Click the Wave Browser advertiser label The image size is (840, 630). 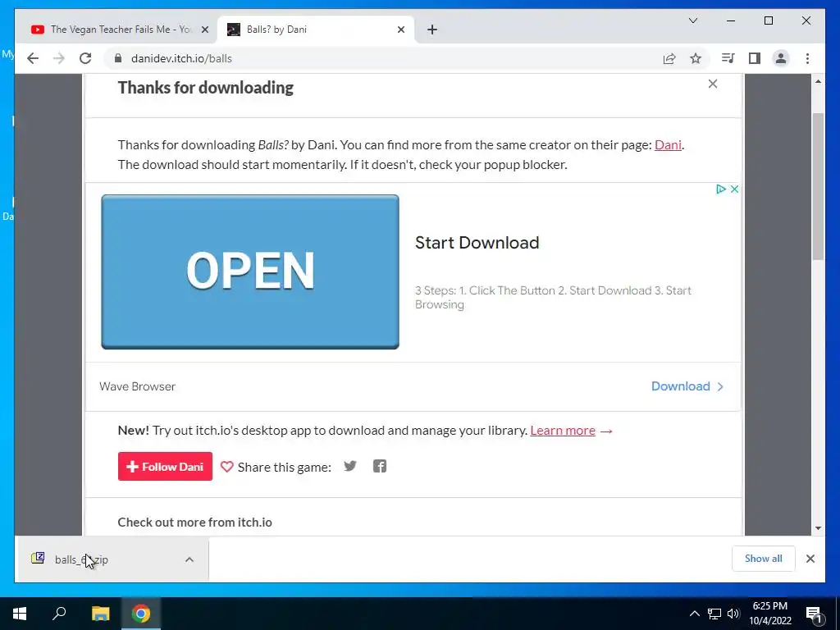pyautogui.click(x=137, y=386)
